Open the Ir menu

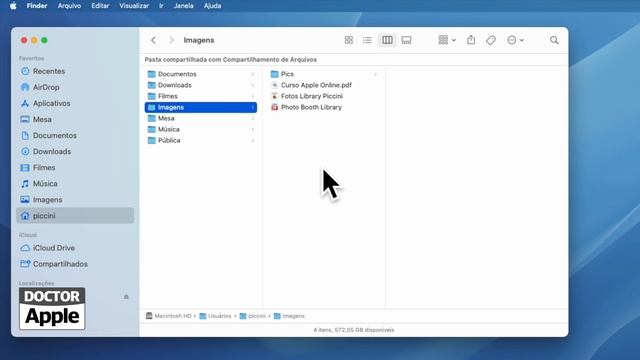pyautogui.click(x=161, y=6)
